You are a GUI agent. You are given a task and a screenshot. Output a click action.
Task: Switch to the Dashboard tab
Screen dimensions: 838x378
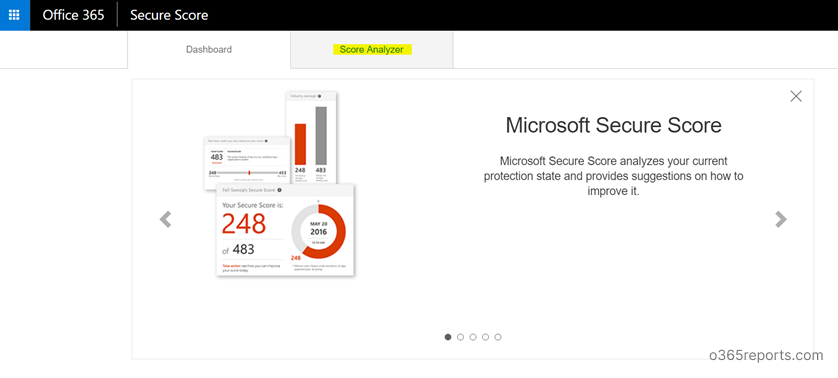[209, 50]
